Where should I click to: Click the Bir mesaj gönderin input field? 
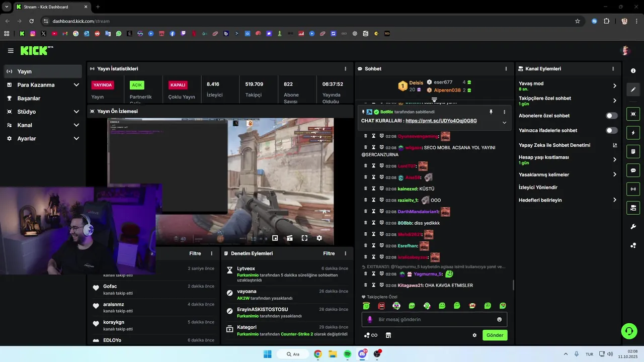pos(434,319)
